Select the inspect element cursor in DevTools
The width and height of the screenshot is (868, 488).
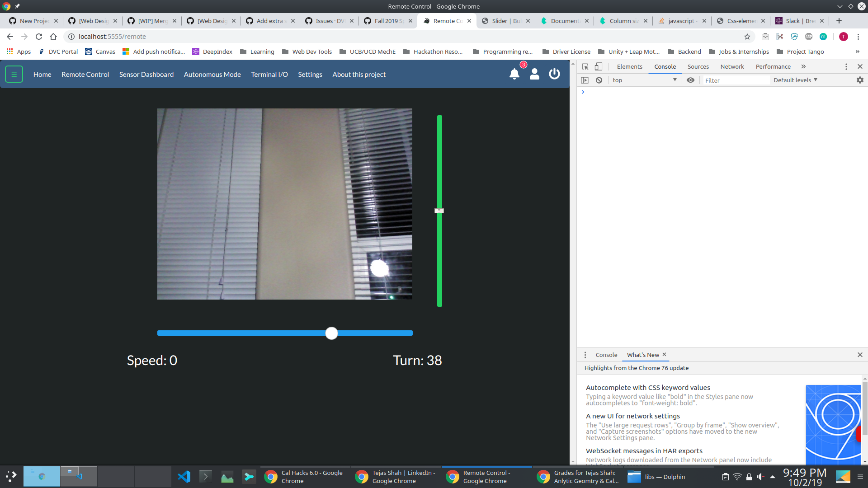(x=585, y=66)
